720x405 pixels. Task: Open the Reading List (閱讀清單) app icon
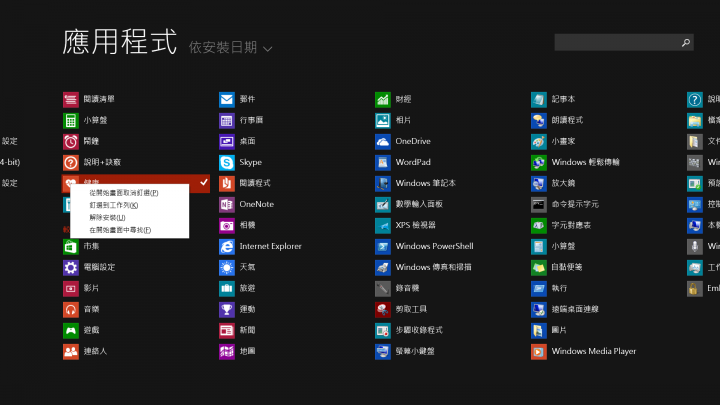point(71,99)
